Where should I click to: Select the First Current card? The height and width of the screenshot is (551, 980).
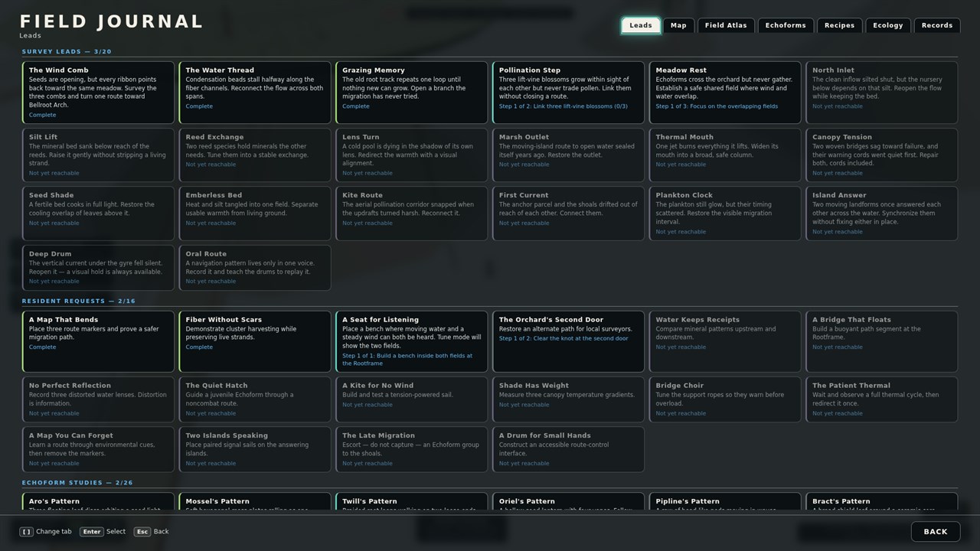pos(569,213)
